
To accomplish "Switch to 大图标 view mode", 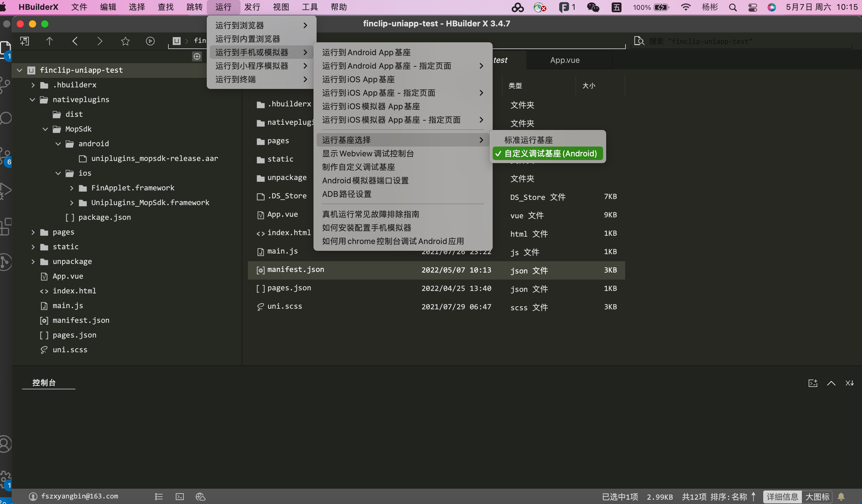I will [817, 496].
